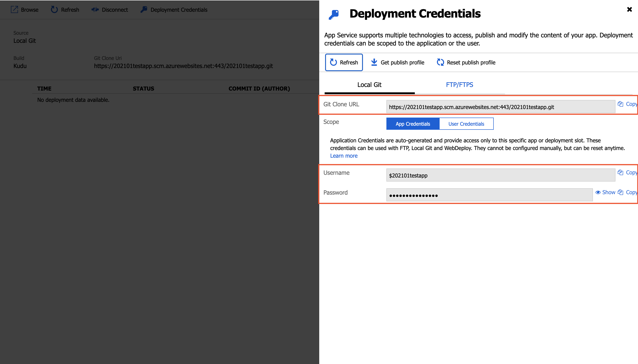This screenshot has height=364, width=638.
Task: Switch to the FTP/FTPS tab
Action: 459,85
